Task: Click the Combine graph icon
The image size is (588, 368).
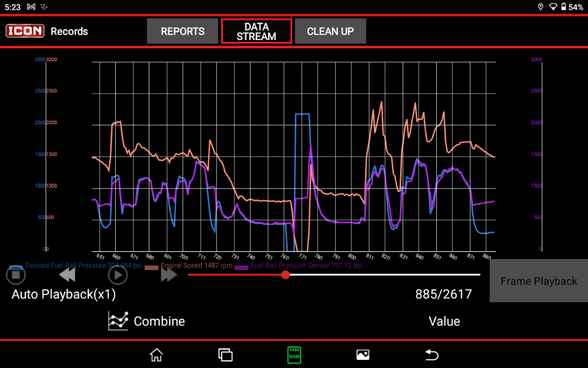Action: [x=118, y=321]
